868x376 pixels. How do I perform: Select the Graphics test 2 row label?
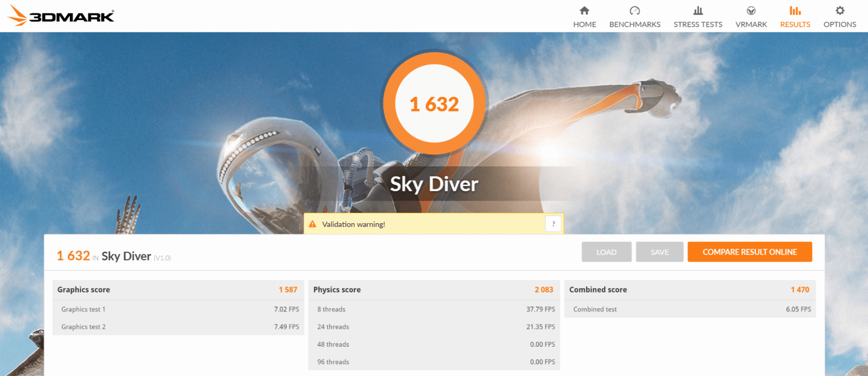[84, 327]
